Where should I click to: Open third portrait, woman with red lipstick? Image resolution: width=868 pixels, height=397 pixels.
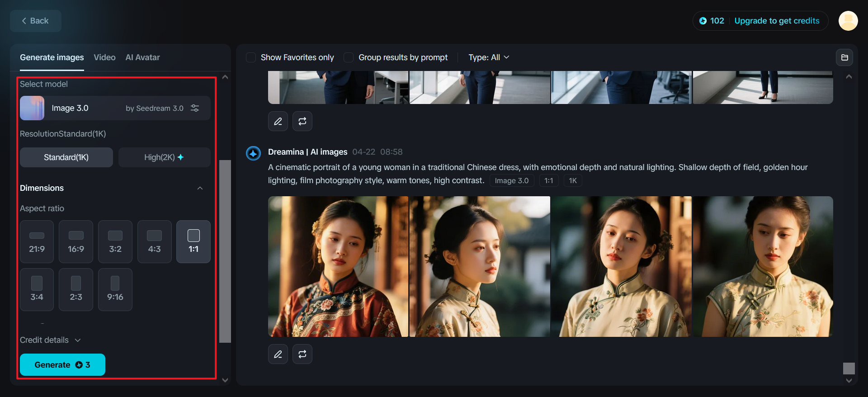(622, 266)
